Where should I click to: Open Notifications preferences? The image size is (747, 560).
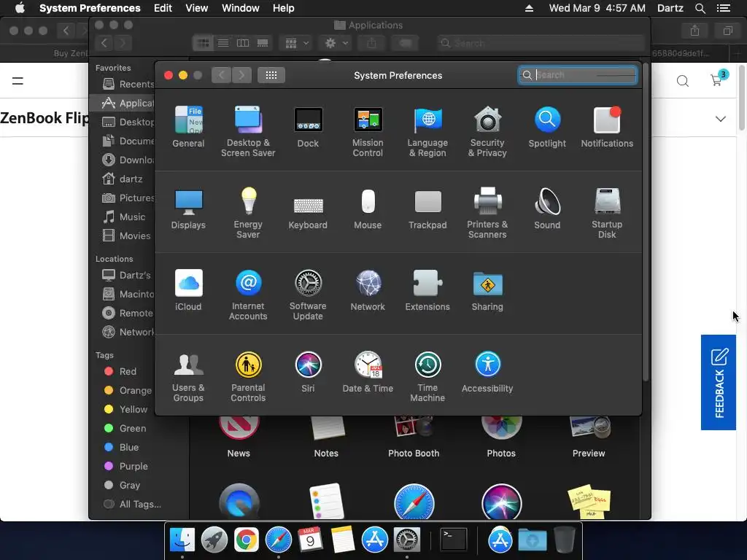point(607,127)
